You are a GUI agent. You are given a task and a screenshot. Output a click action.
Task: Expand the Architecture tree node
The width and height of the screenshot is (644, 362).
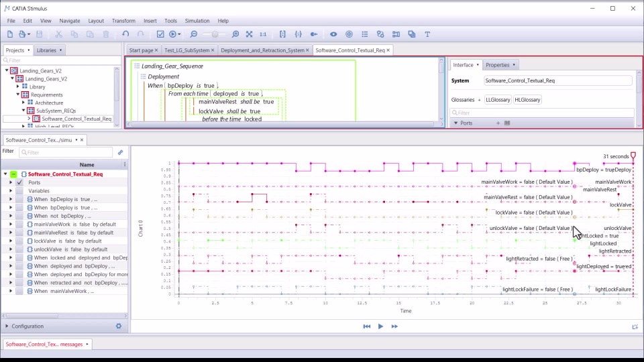coord(23,103)
